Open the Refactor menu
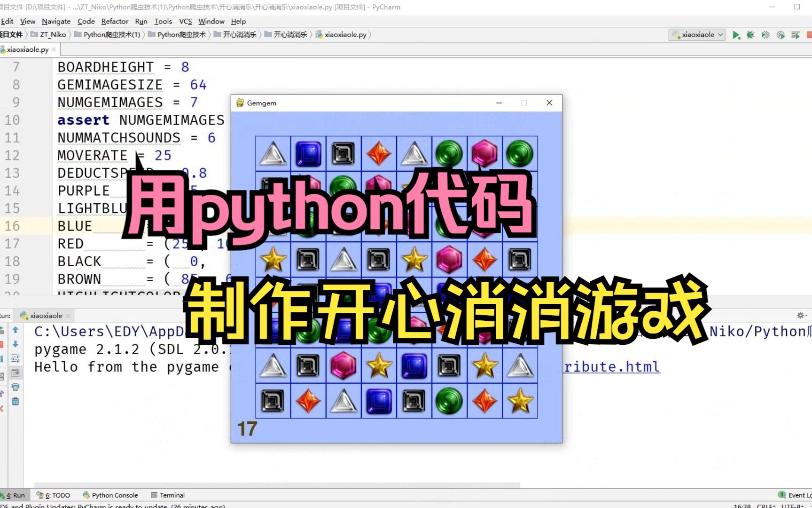The image size is (812, 508). coord(115,21)
